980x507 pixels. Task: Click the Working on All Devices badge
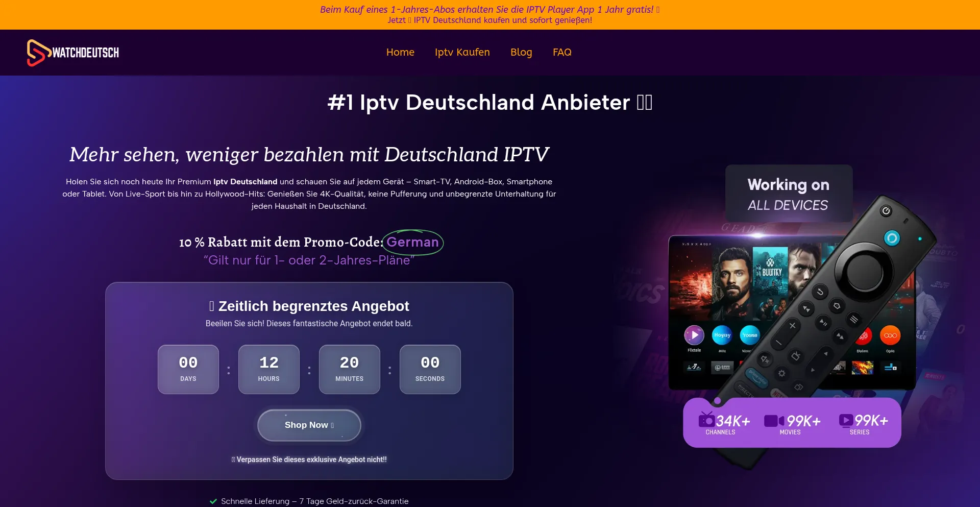[789, 194]
